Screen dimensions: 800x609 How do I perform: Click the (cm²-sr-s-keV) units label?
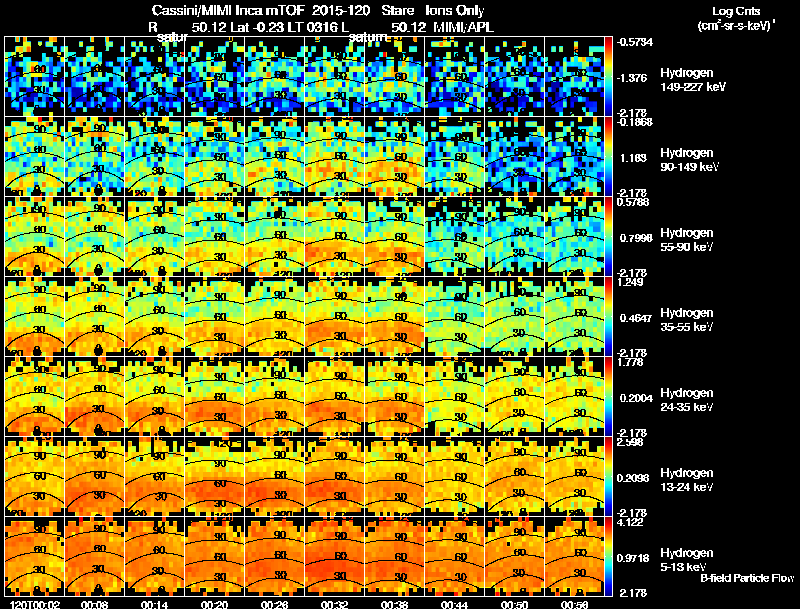coord(736,26)
